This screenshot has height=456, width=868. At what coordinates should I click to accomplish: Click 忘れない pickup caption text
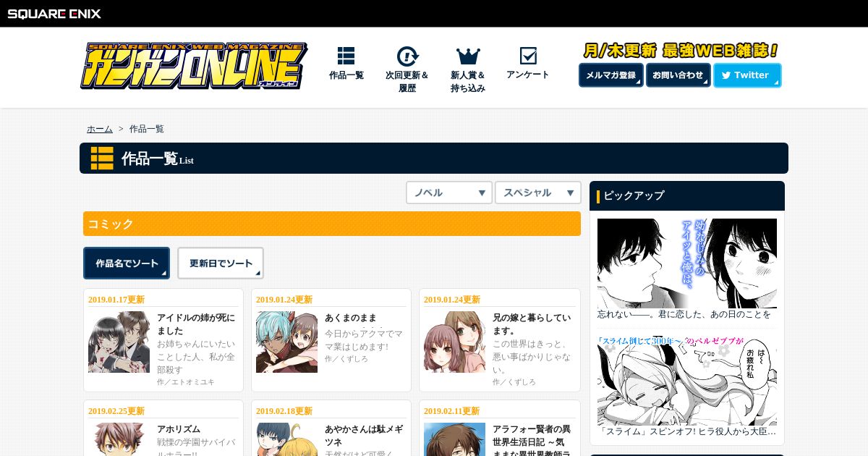[x=684, y=314]
